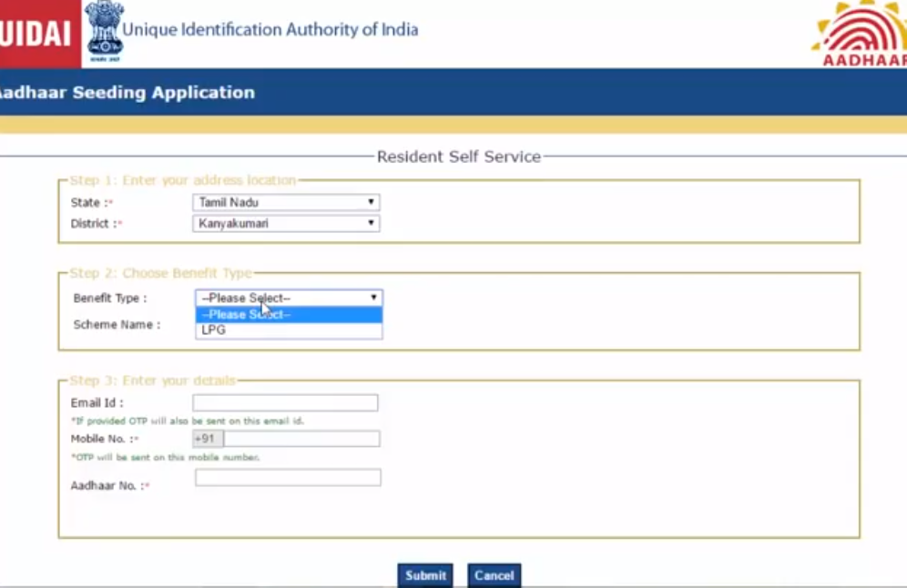Click the Aadhaar Seeding Application title
This screenshot has height=588, width=907.
[x=127, y=92]
